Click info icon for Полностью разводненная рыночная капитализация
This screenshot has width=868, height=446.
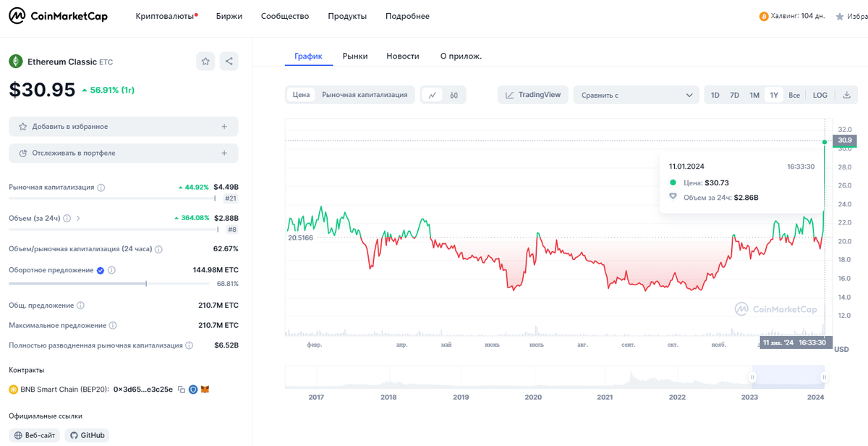point(190,346)
